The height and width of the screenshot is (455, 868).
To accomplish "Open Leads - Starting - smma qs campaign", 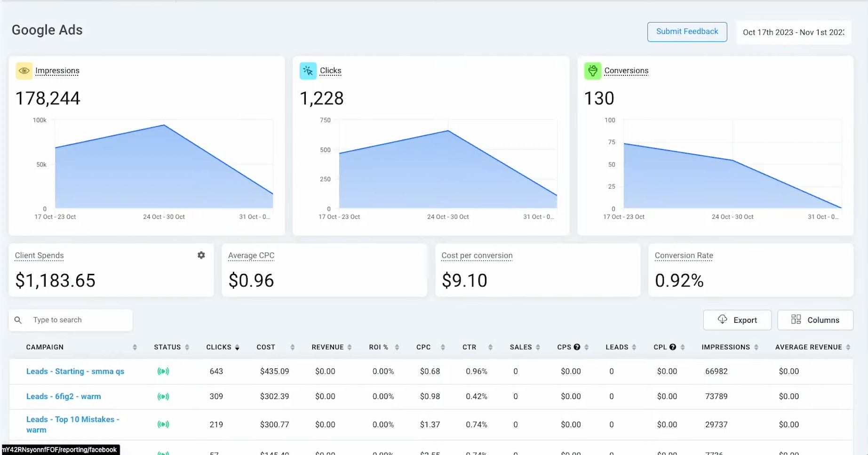I will 75,371.
